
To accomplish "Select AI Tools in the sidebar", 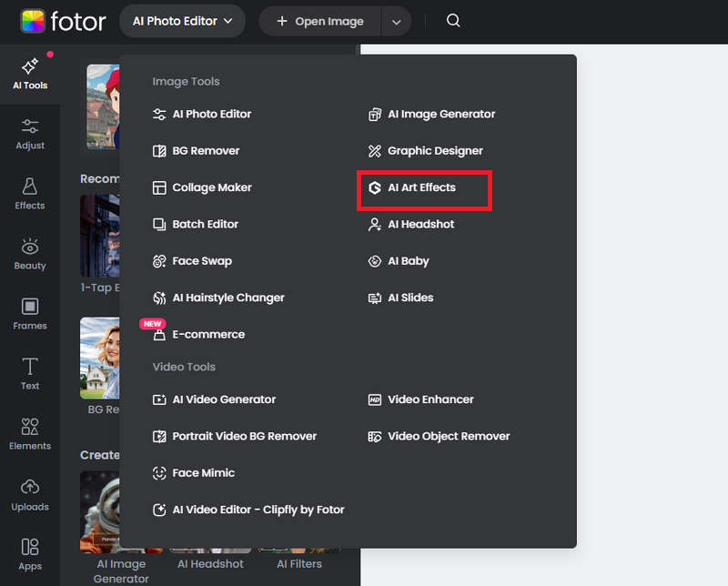I will [x=30, y=75].
